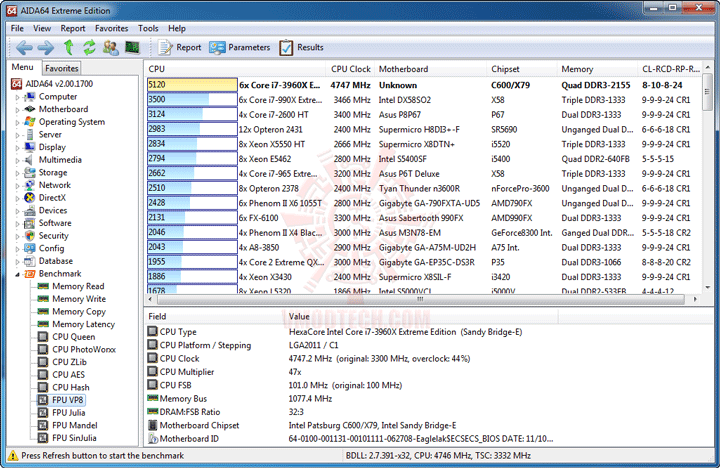Expand the Security tree node
Viewport: 720px width, 468px height.
coord(17,237)
